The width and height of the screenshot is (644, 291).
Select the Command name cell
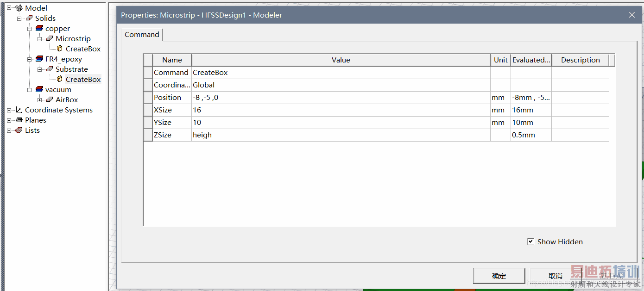point(172,73)
